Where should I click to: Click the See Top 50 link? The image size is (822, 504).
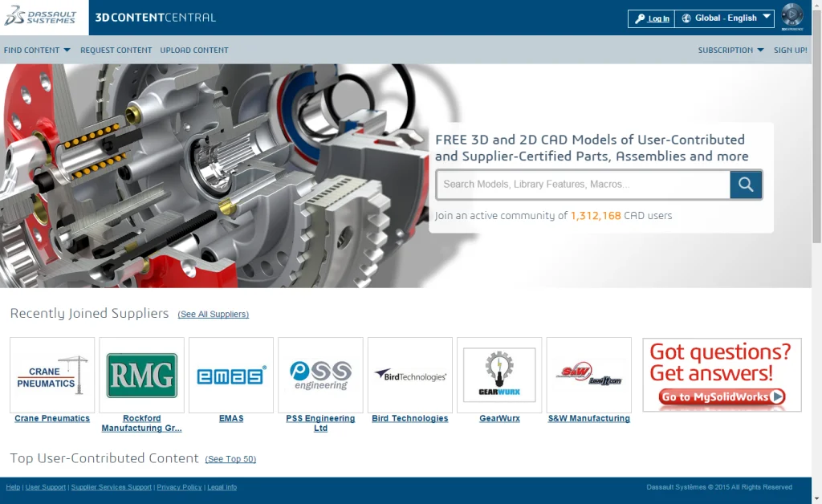click(x=230, y=460)
